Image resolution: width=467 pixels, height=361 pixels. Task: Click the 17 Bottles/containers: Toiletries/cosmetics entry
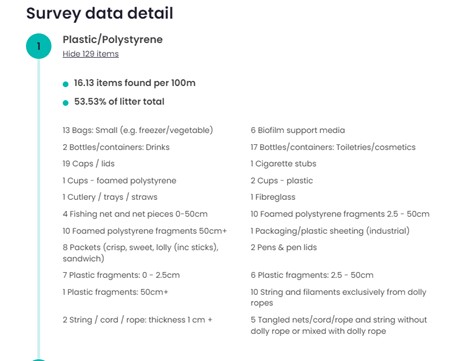pos(333,147)
